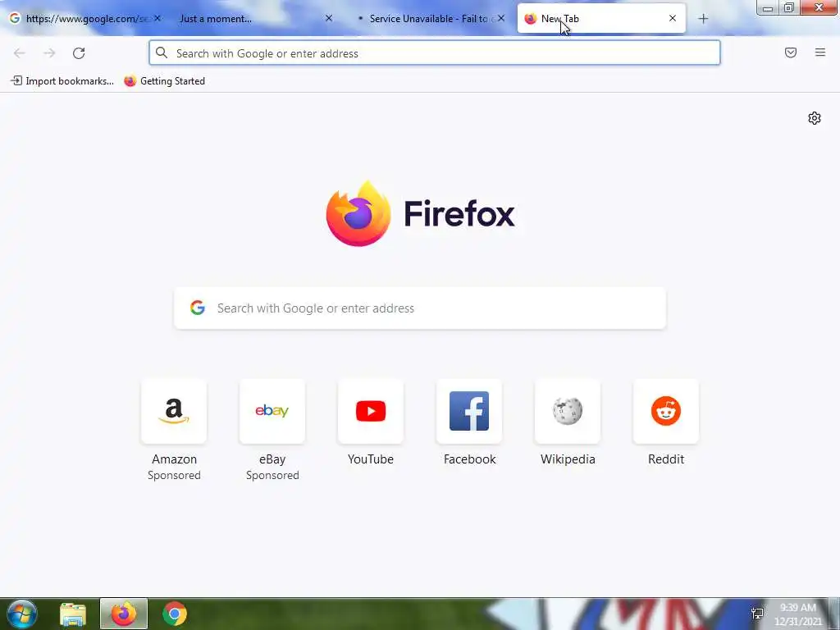
Task: Open the Windows Start menu
Action: 22,614
